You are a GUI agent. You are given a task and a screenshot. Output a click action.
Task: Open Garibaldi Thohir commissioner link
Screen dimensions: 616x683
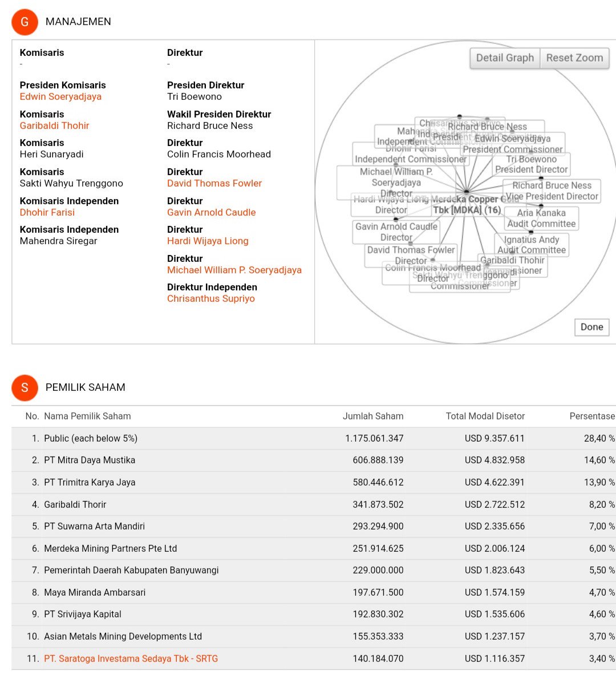tap(54, 126)
